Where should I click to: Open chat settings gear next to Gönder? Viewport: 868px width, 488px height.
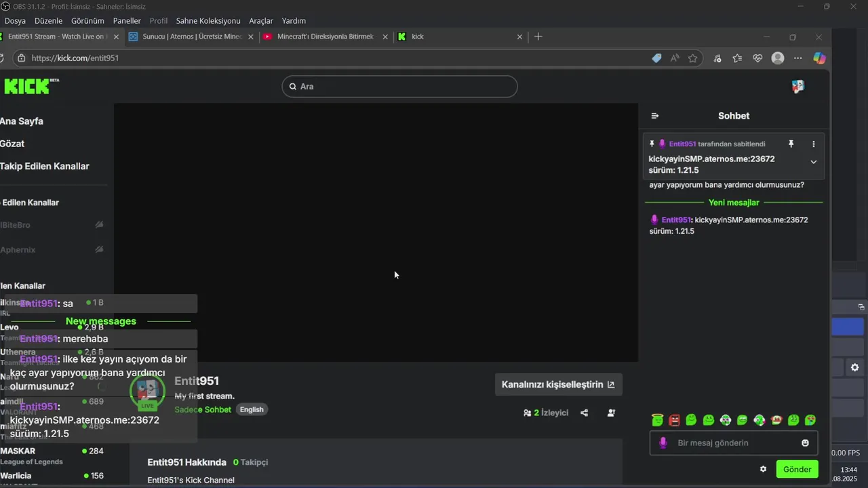click(763, 469)
